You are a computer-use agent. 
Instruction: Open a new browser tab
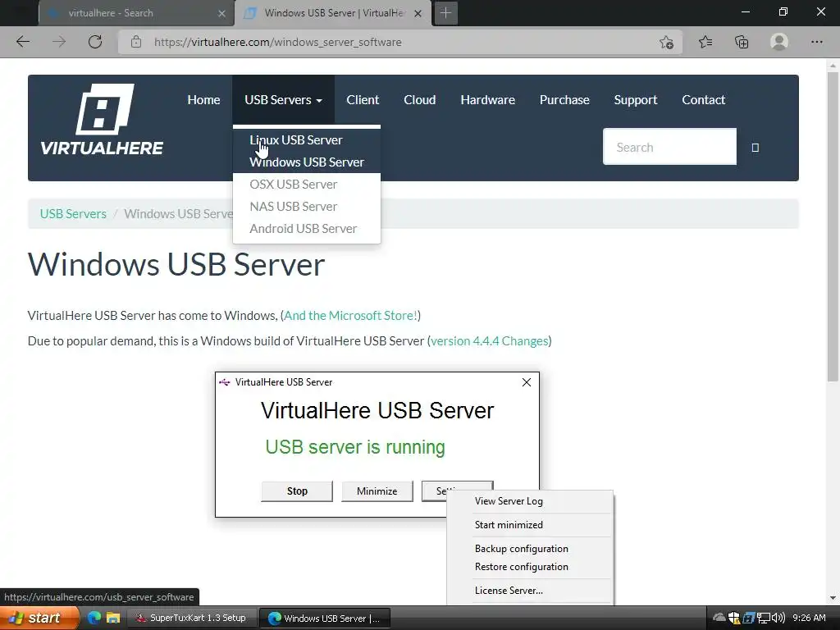(x=445, y=13)
